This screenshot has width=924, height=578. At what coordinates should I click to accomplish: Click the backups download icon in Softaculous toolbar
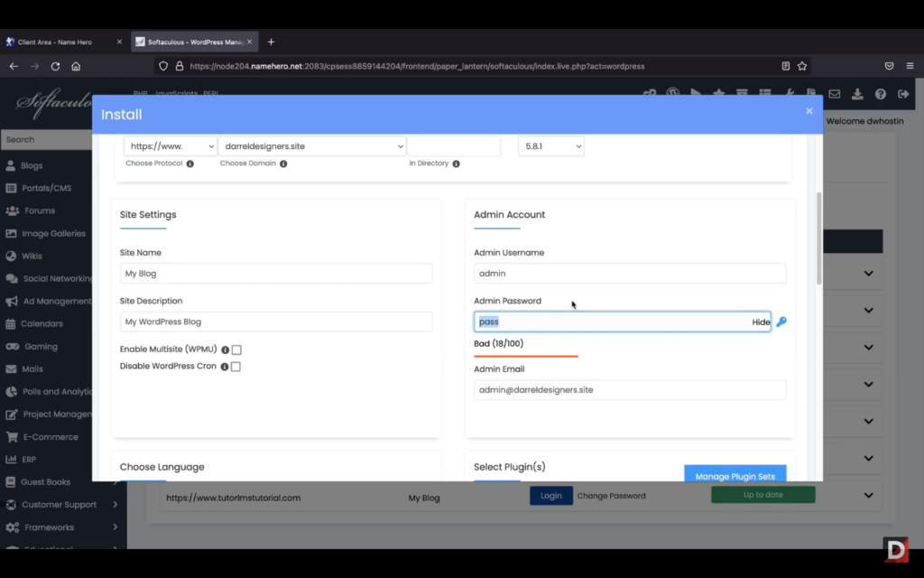tap(857, 94)
